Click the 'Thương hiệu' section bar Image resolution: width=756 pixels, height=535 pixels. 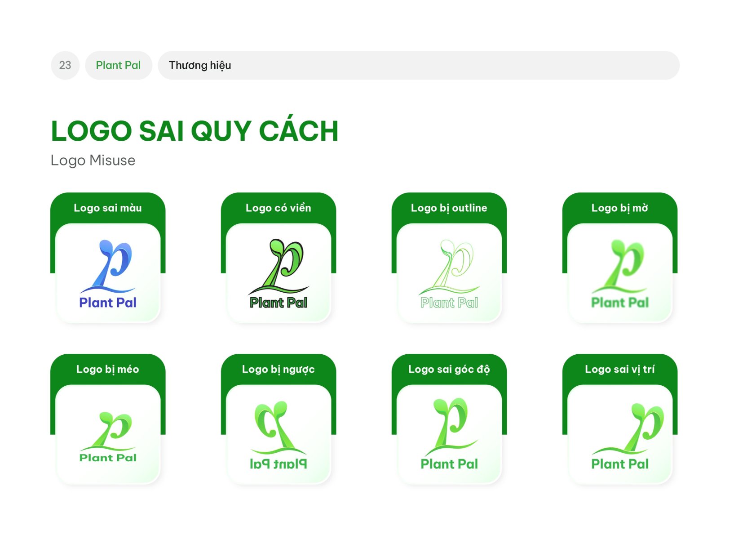coord(419,65)
